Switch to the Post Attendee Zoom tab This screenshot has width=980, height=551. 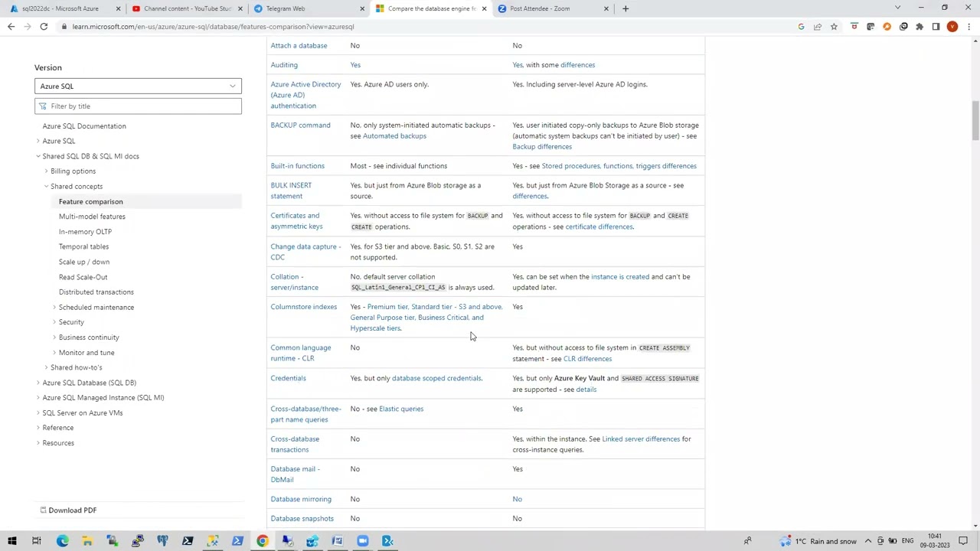[554, 8]
